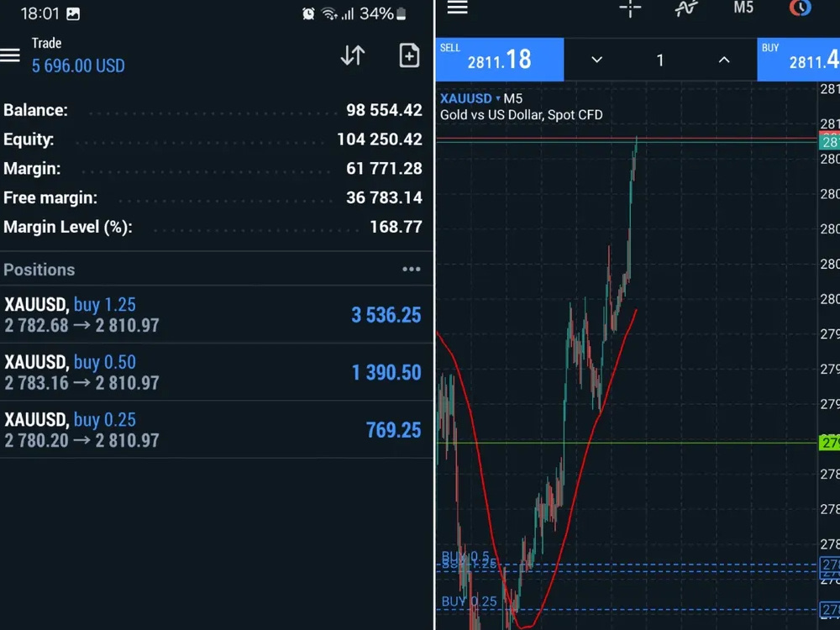
Task: Tap the battery 34% indicator
Action: click(383, 13)
